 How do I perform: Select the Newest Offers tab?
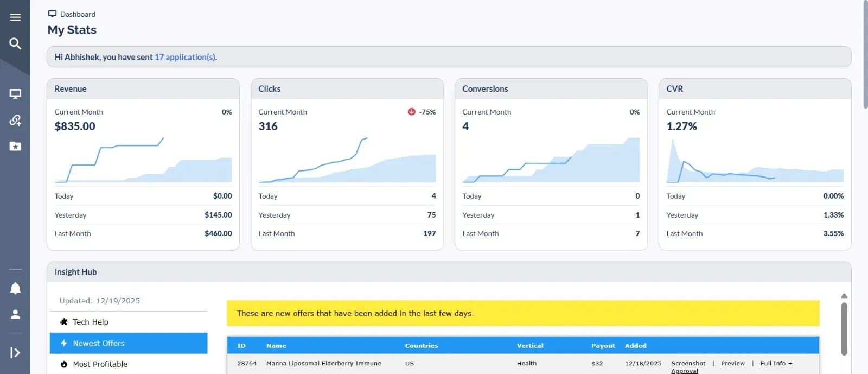coord(99,343)
